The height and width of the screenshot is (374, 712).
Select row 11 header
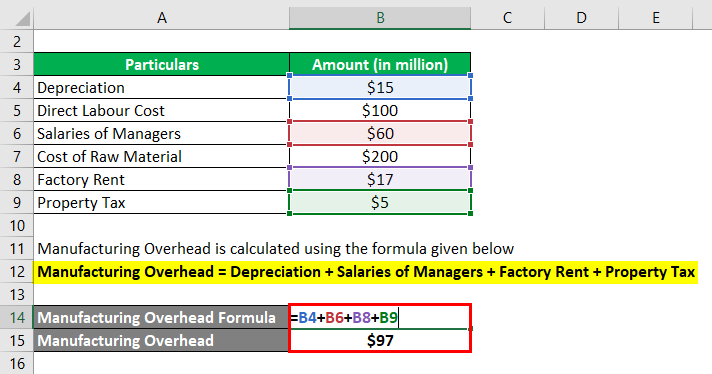(x=17, y=249)
